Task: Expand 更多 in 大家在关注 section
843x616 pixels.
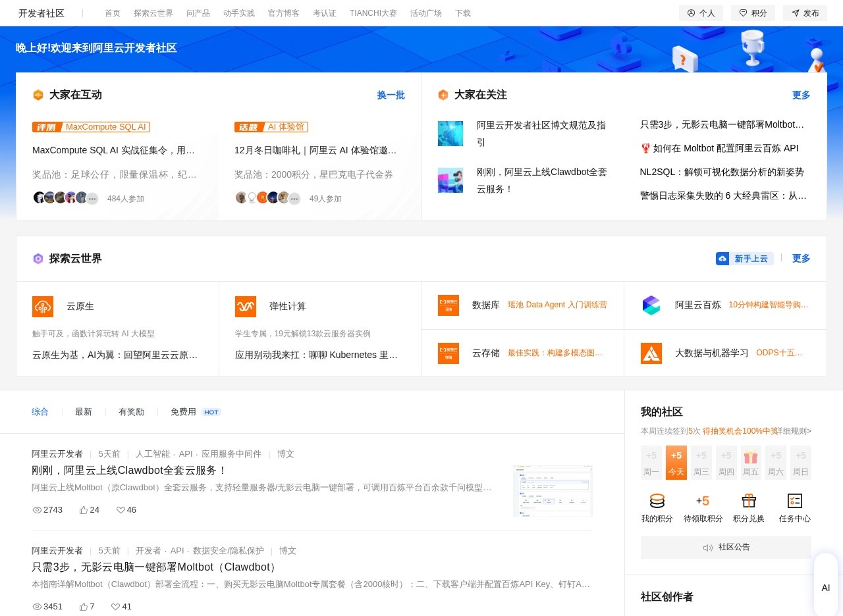Action: point(801,95)
